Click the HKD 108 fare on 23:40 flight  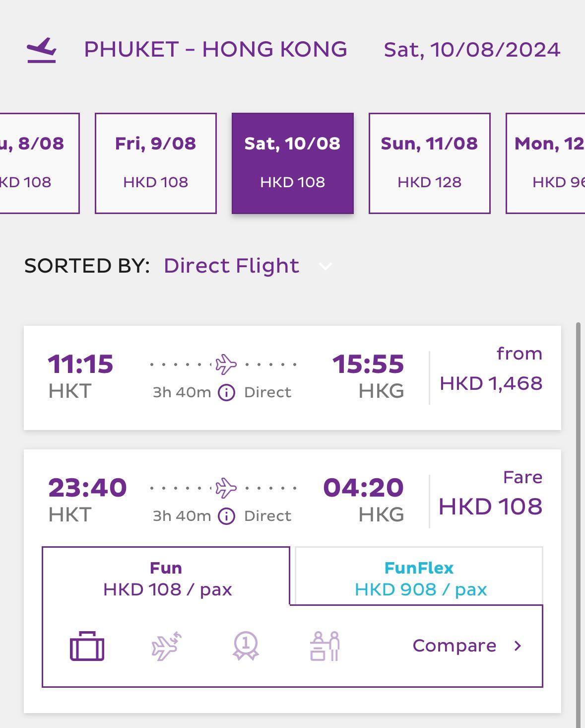tap(490, 507)
